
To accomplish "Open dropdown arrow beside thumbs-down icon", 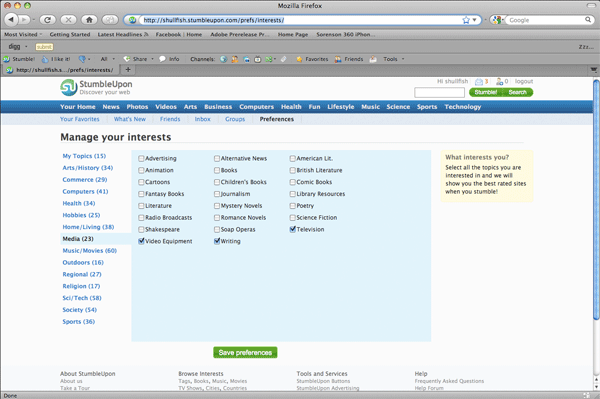I will click(x=89, y=59).
